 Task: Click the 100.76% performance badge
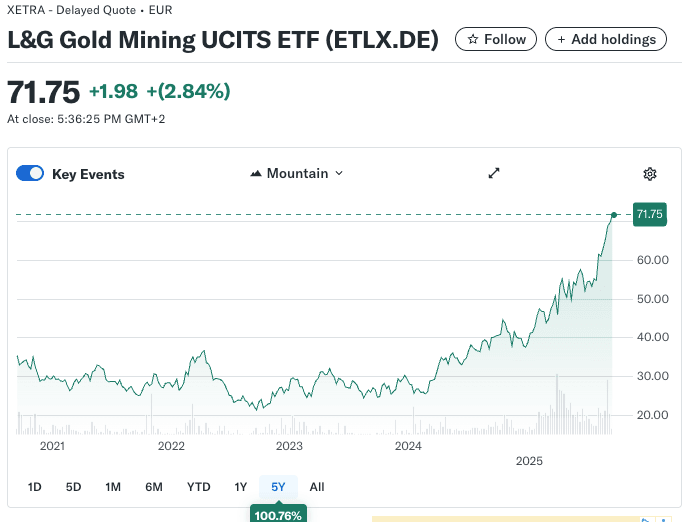(278, 514)
